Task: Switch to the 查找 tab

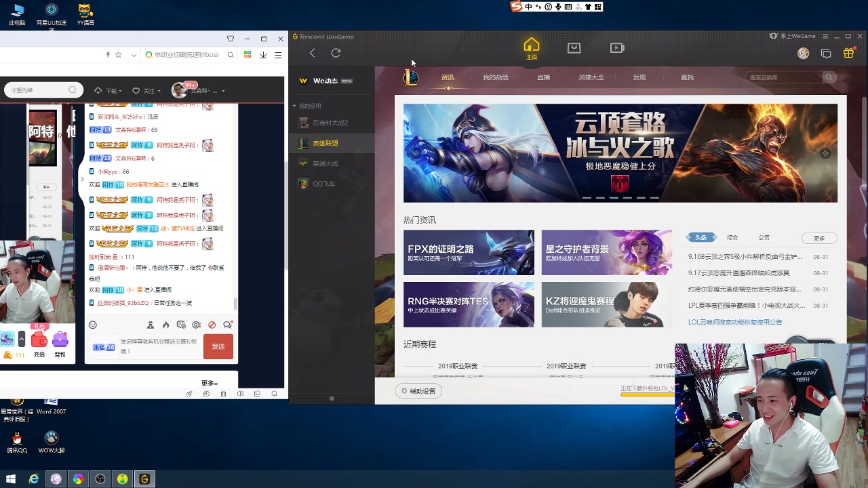Action: [687, 77]
